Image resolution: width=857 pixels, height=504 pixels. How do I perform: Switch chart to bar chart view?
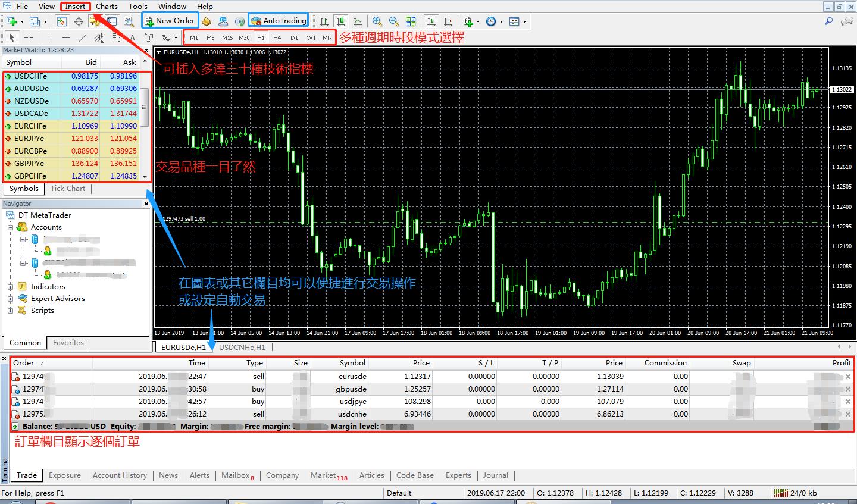click(x=324, y=21)
